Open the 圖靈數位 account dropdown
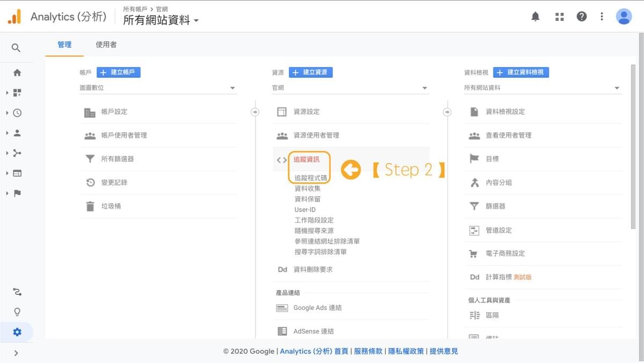644x363 pixels. tap(158, 88)
